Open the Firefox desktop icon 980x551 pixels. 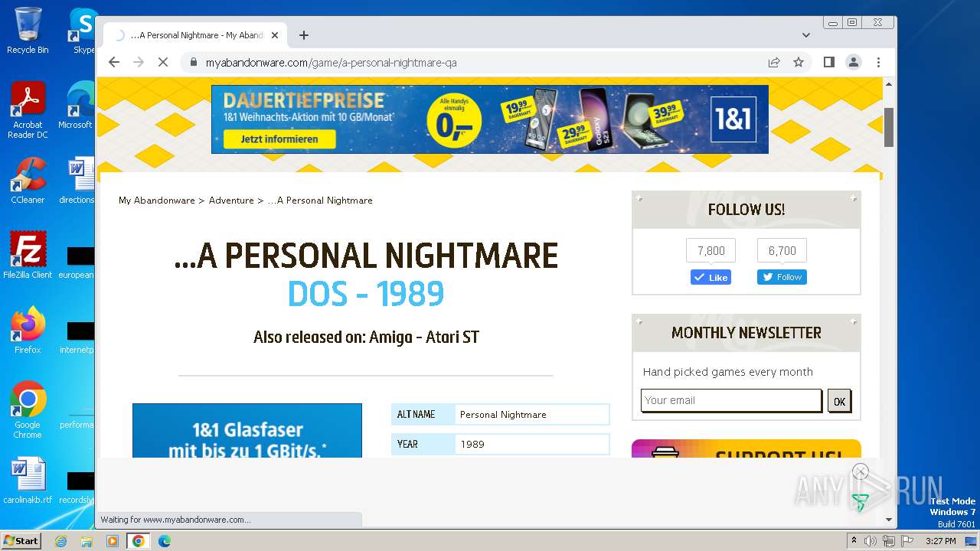[28, 330]
